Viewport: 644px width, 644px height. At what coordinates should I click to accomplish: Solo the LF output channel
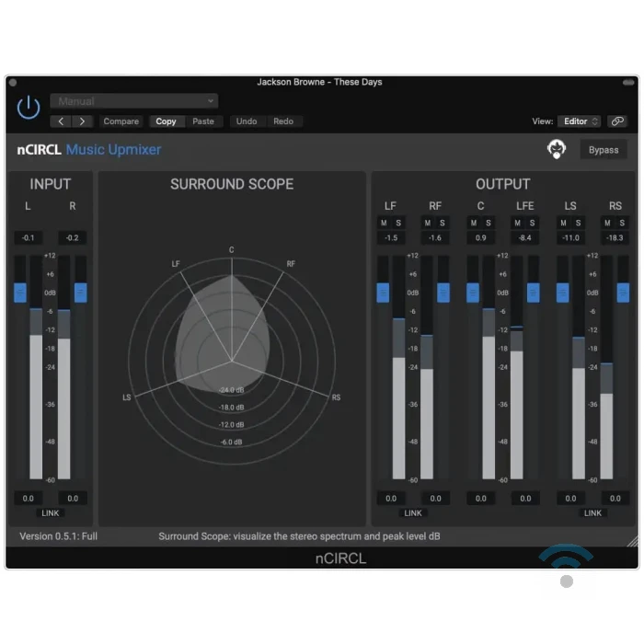[398, 223]
